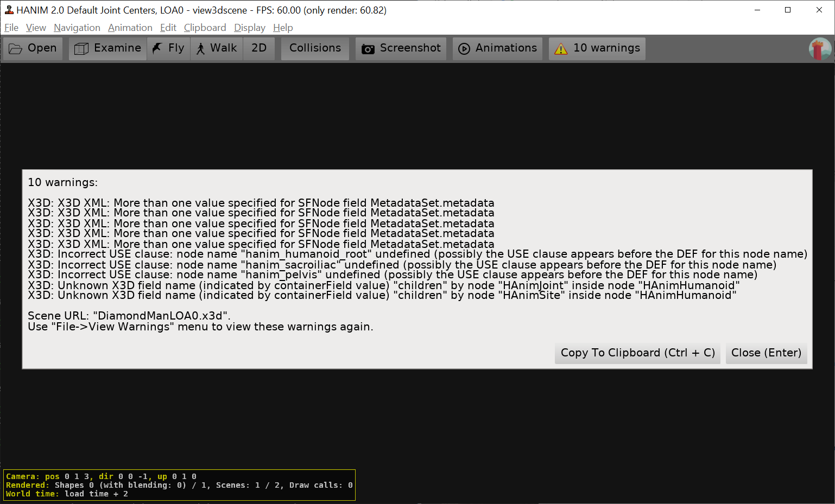This screenshot has height=504, width=835.
Task: Dismiss warnings with Close (Enter) button
Action: (766, 353)
